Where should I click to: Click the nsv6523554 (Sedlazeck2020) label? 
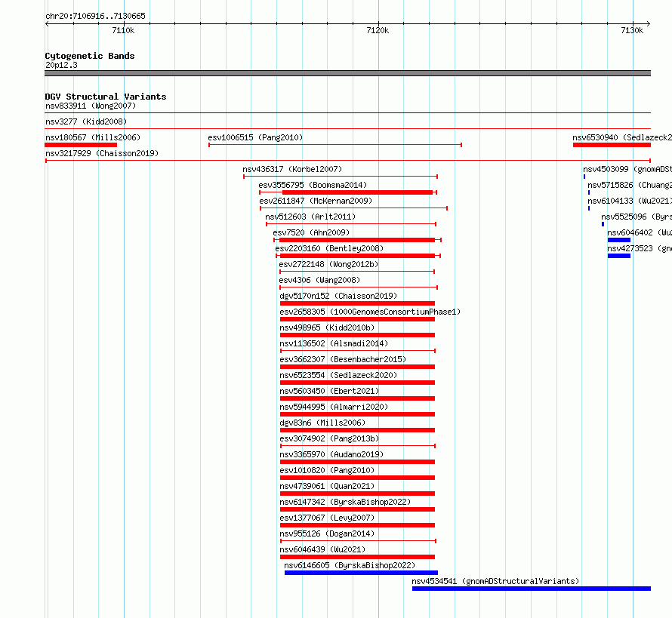click(338, 375)
